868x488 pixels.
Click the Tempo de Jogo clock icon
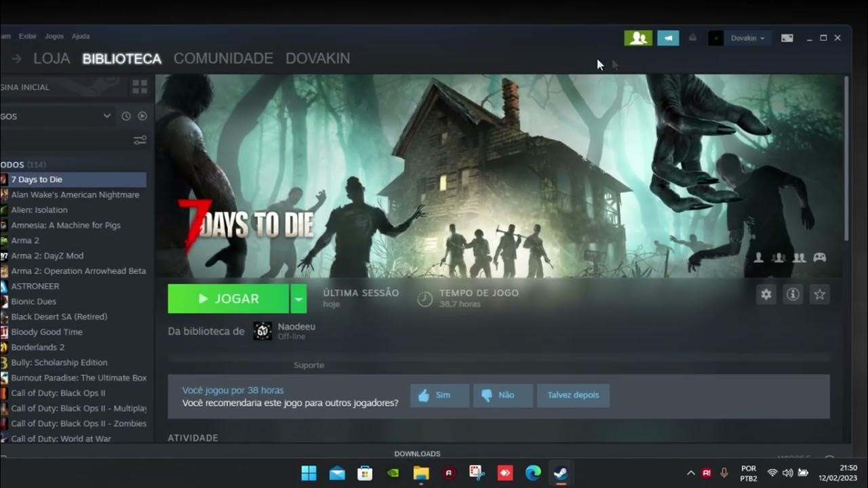tap(425, 299)
